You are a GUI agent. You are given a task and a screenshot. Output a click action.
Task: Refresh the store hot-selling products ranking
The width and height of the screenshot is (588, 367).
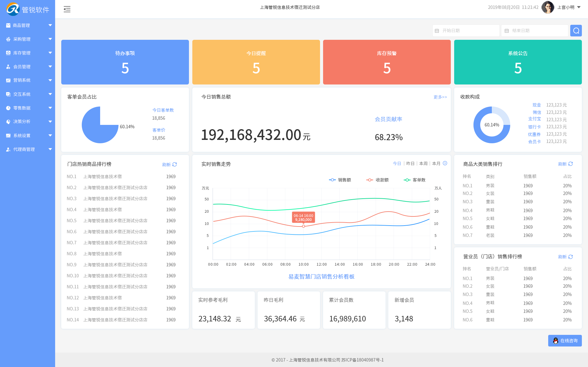point(170,164)
